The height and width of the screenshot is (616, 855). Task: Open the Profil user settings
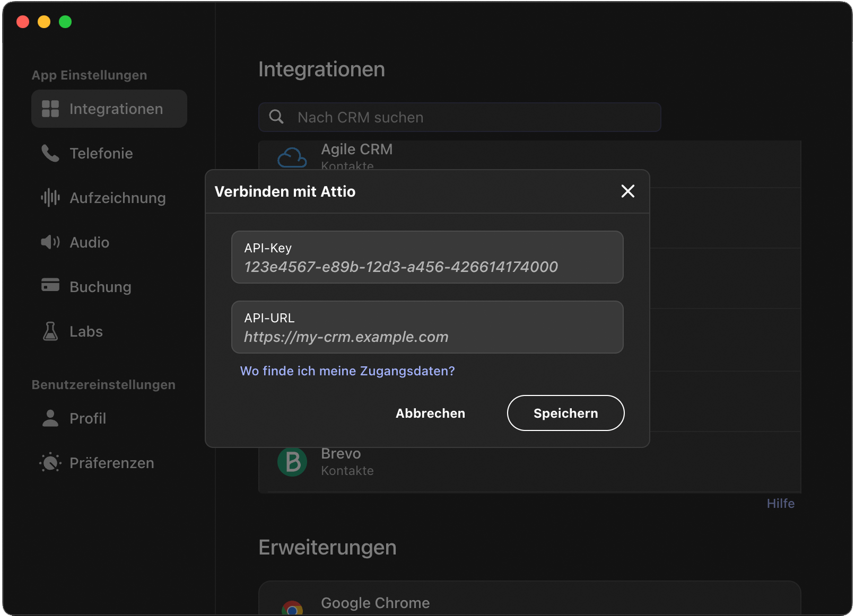109,418
